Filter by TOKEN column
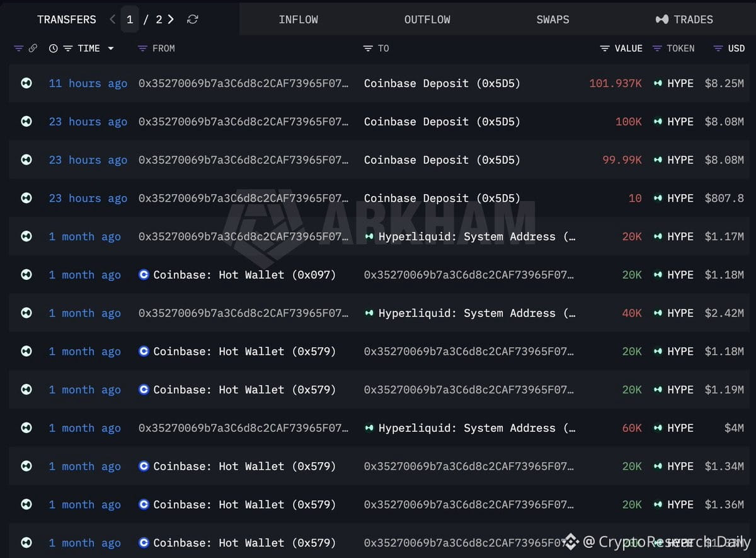This screenshot has height=558, width=756. coord(657,49)
